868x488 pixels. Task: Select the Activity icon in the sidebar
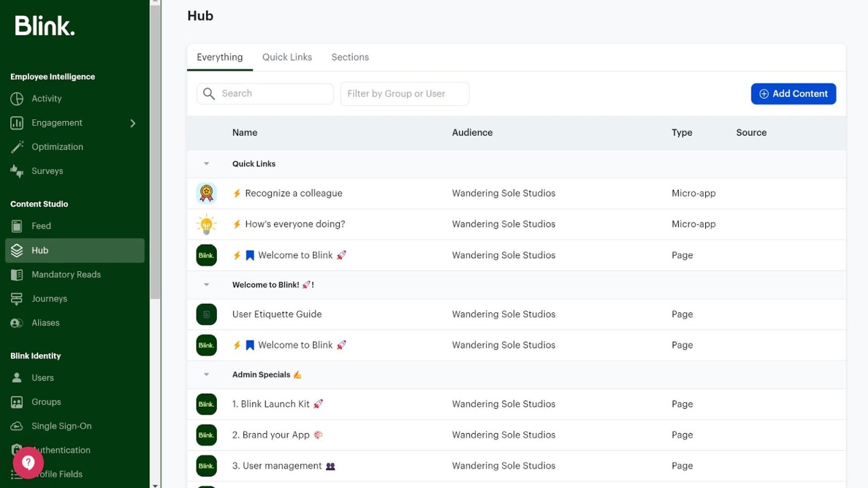18,98
